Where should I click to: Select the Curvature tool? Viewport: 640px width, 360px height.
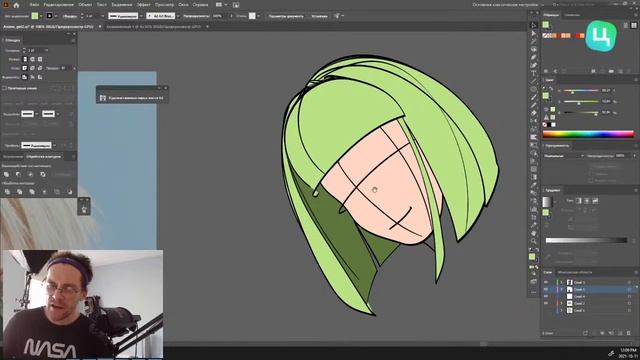pyautogui.click(x=533, y=65)
